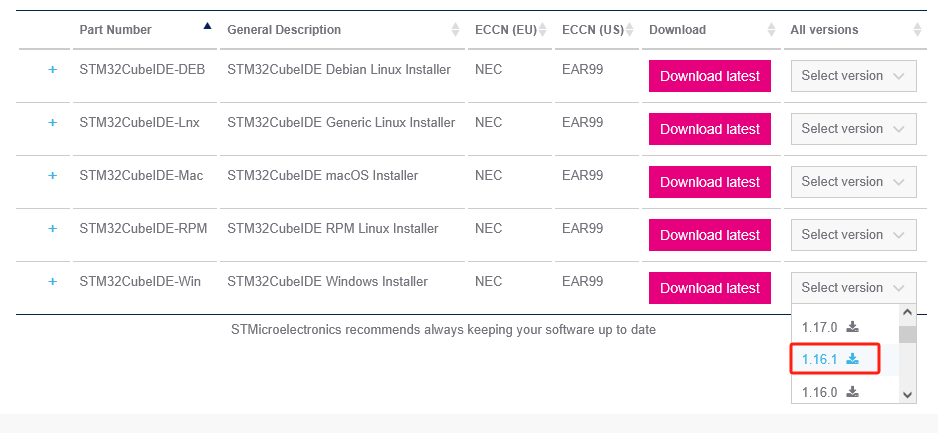
Task: Sort by Download column arrows
Action: pyautogui.click(x=772, y=29)
